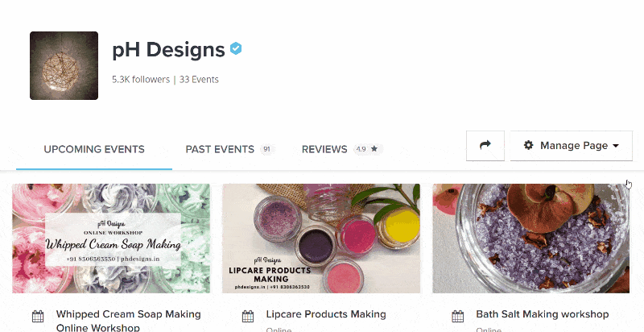
Task: Click calendar icon beside Bath Salt Making workshop
Action: pyautogui.click(x=458, y=316)
